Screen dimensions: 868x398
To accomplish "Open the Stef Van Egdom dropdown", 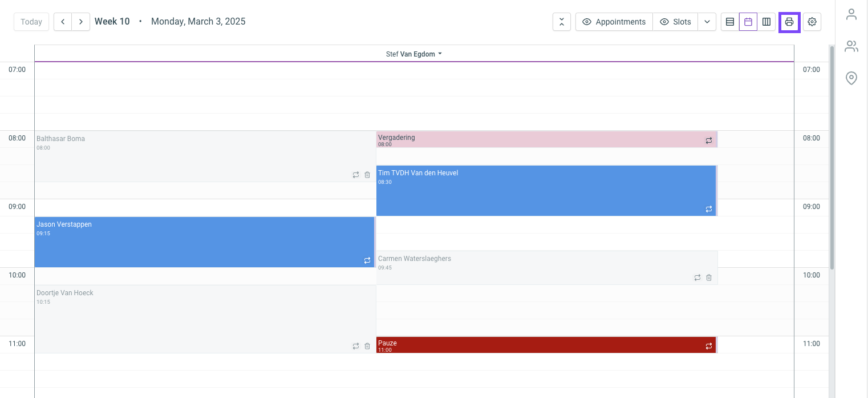I will click(x=414, y=54).
